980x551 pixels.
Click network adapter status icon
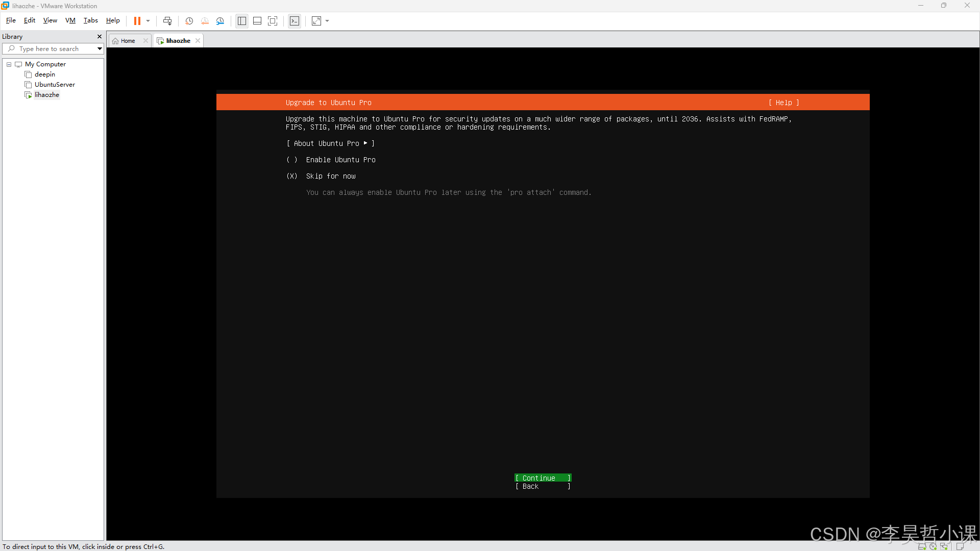(944, 546)
